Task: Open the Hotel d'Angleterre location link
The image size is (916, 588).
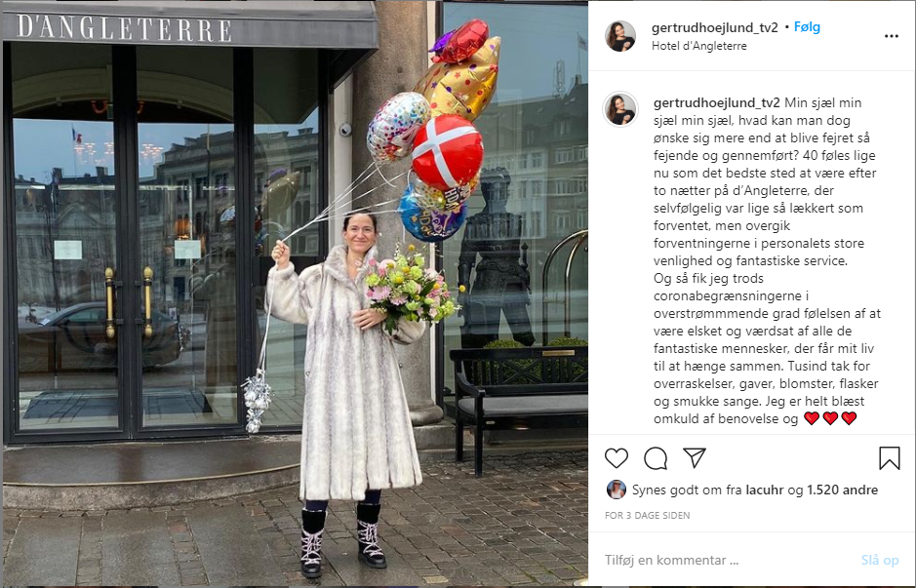Action: tap(698, 46)
